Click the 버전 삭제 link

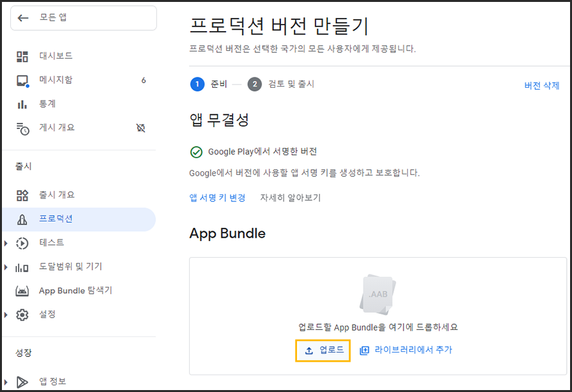[x=541, y=85]
